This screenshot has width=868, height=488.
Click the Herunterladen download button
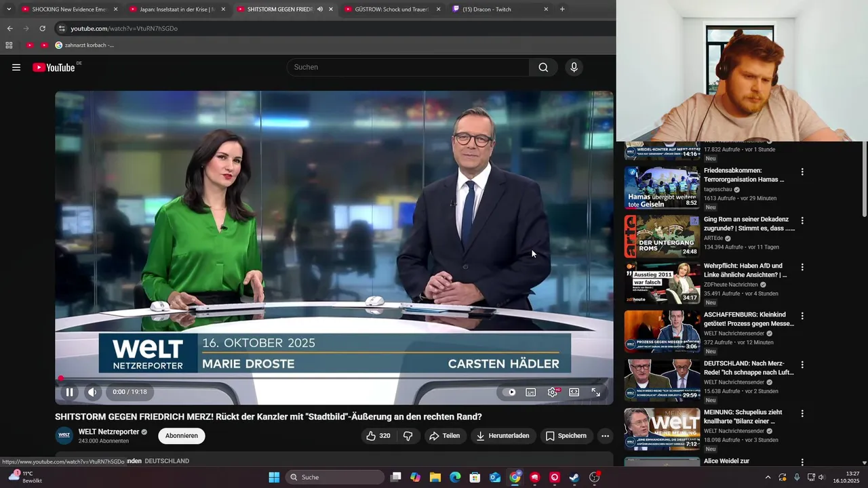(x=502, y=436)
